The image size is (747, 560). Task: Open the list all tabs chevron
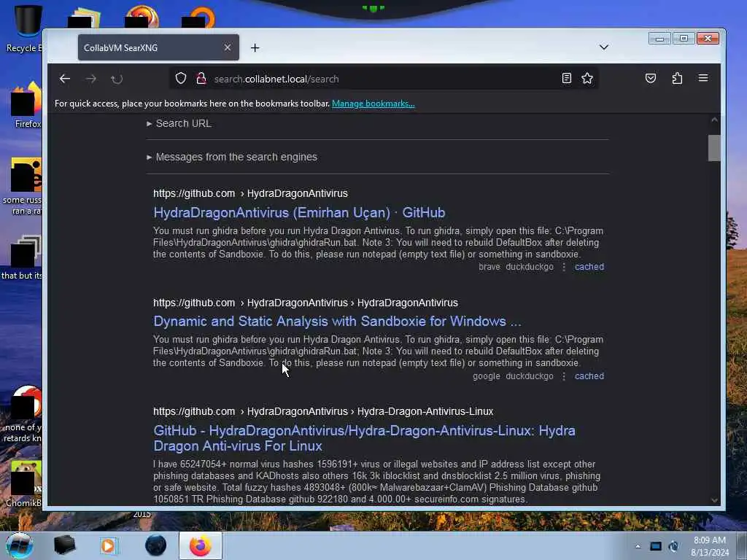(x=603, y=47)
